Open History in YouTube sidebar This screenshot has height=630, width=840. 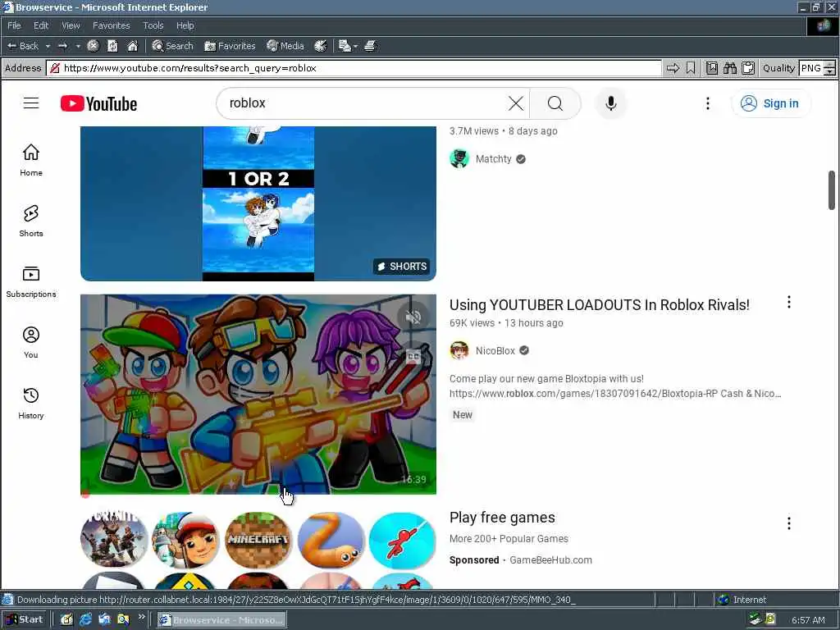point(31,403)
